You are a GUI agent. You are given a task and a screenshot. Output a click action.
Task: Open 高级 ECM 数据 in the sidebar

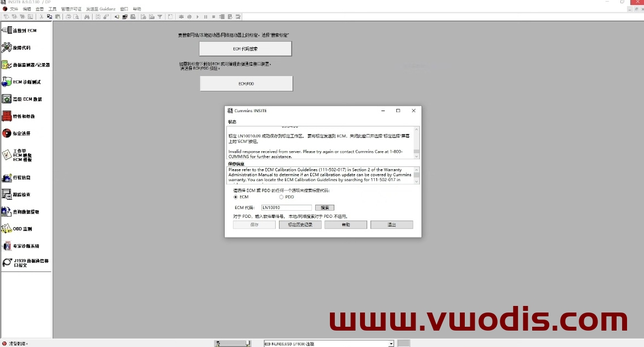[22, 99]
